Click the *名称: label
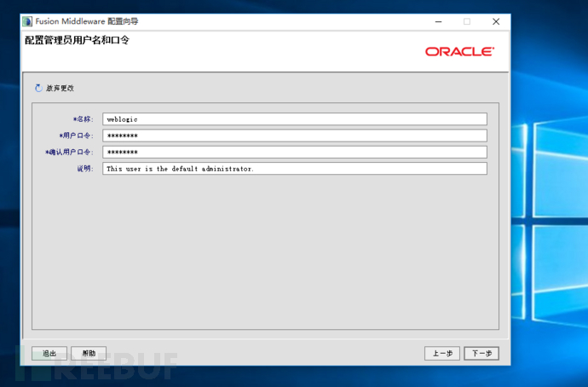Viewport: 588px width, 387px height. pyautogui.click(x=83, y=119)
